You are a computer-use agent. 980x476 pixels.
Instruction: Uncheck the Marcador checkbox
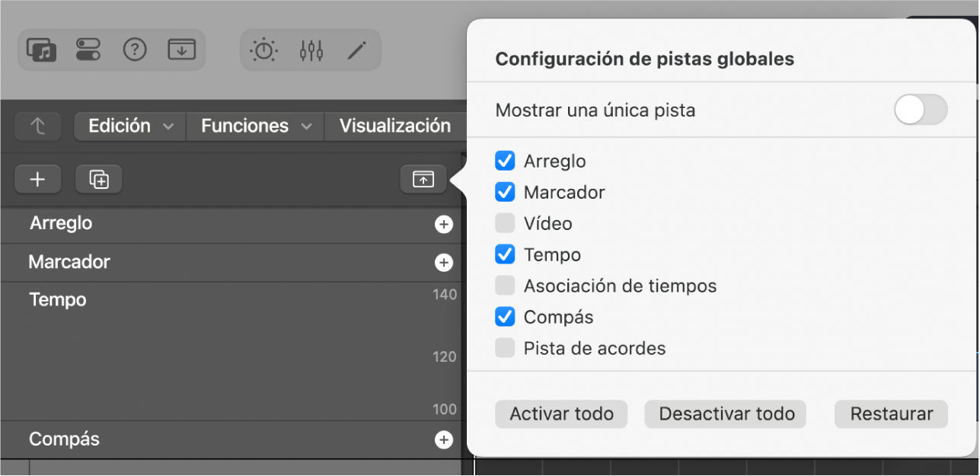click(505, 193)
